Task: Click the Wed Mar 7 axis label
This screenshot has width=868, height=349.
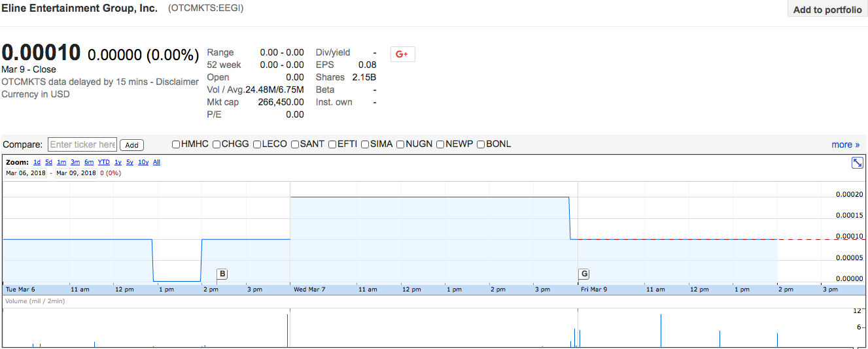Action: pyautogui.click(x=309, y=289)
